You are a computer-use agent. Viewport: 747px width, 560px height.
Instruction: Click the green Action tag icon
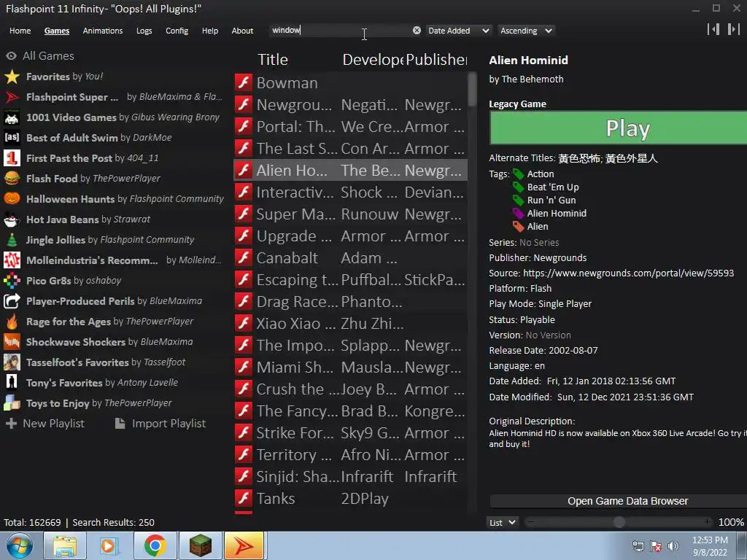pos(519,174)
